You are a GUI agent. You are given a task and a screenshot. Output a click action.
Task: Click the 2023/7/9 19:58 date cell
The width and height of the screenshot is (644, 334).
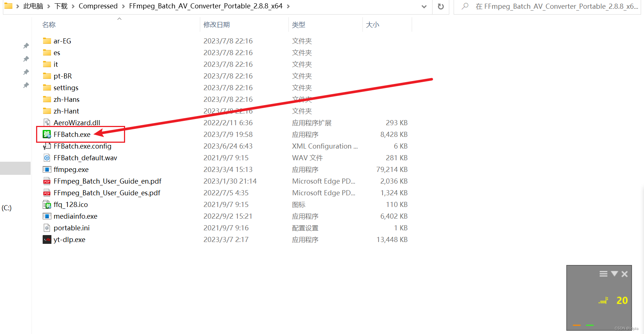[x=228, y=134]
